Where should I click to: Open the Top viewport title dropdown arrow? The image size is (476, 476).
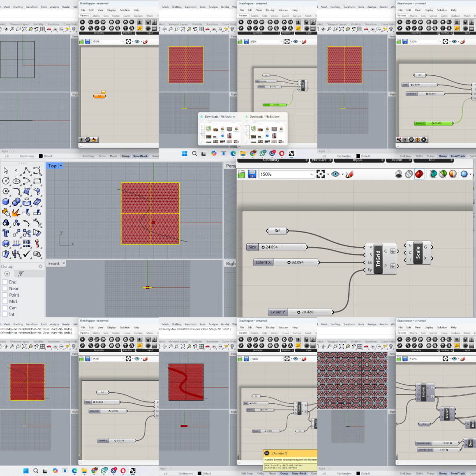click(x=61, y=166)
